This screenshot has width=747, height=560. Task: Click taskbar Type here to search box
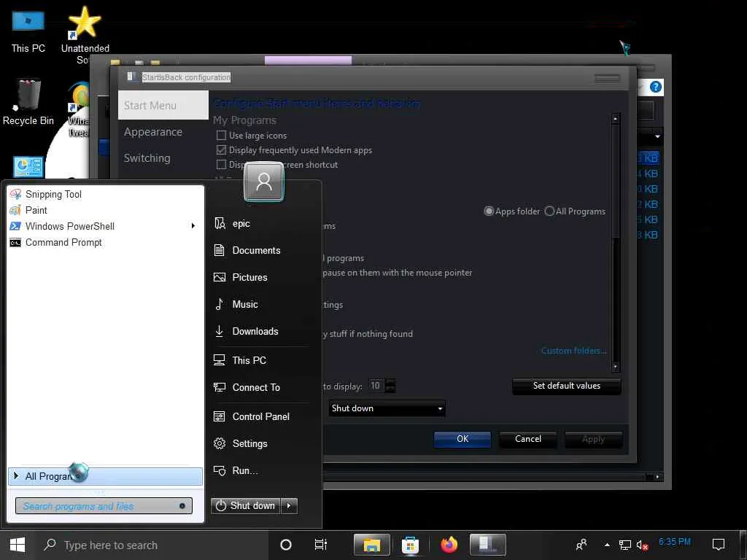click(152, 545)
